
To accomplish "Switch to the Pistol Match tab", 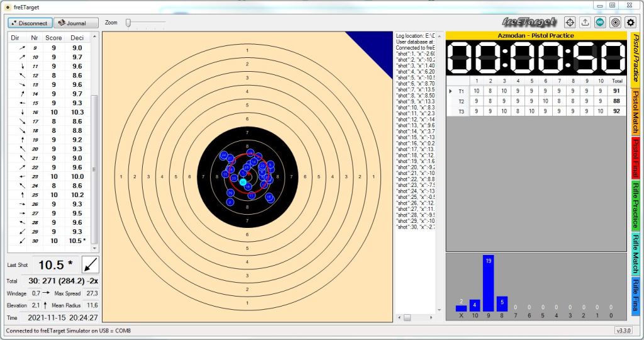I will click(x=635, y=113).
